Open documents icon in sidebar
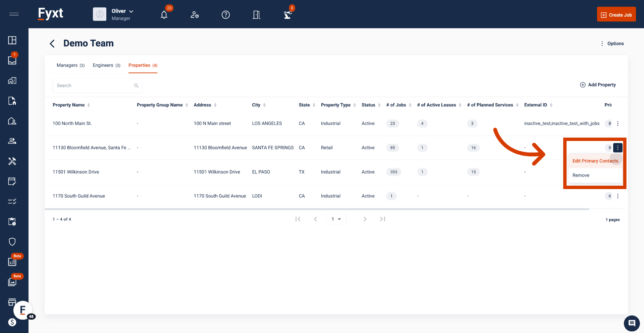Screen dimensions: 644x333 pyautogui.click(x=12, y=101)
